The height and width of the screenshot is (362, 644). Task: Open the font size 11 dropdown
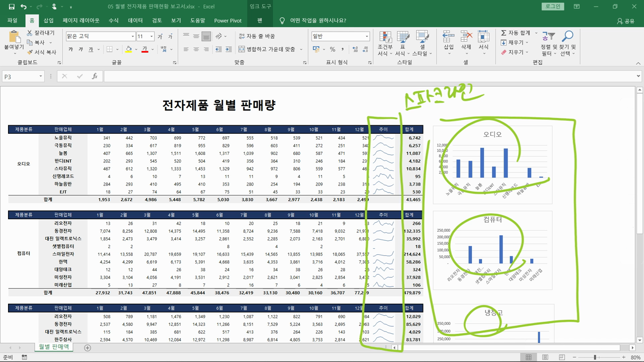pos(151,36)
